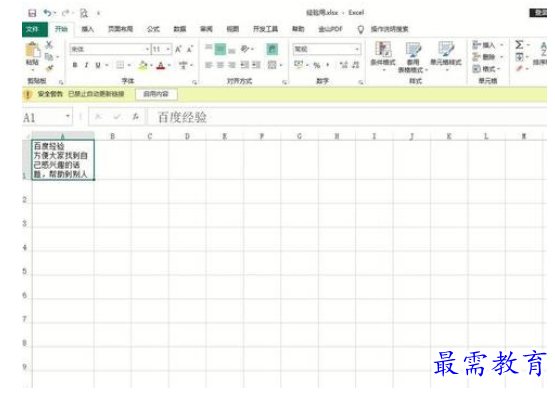Click the Clear eraser icon
This screenshot has height=395, width=555.
(x=519, y=68)
